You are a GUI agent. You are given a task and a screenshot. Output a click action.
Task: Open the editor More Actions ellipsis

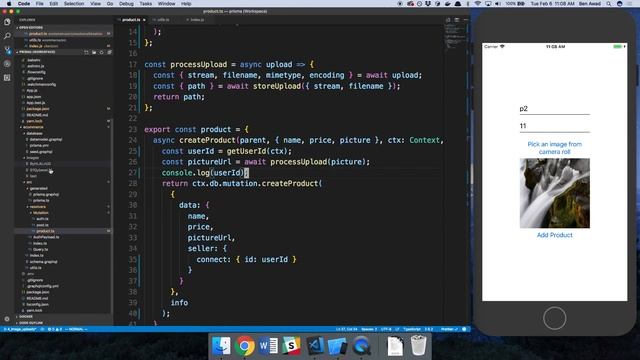tap(465, 20)
